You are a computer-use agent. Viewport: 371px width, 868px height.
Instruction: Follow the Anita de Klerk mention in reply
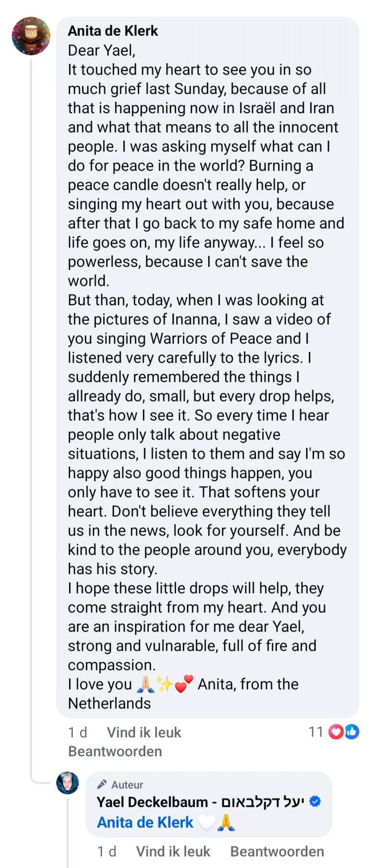145,822
